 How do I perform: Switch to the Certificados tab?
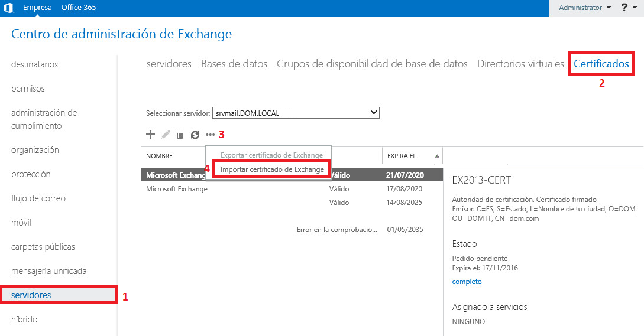[x=601, y=64]
